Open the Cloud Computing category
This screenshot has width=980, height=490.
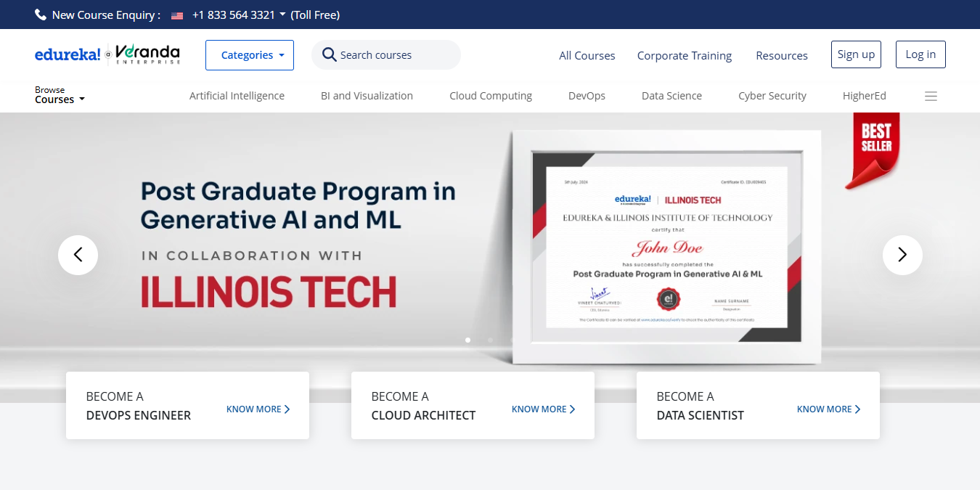491,96
